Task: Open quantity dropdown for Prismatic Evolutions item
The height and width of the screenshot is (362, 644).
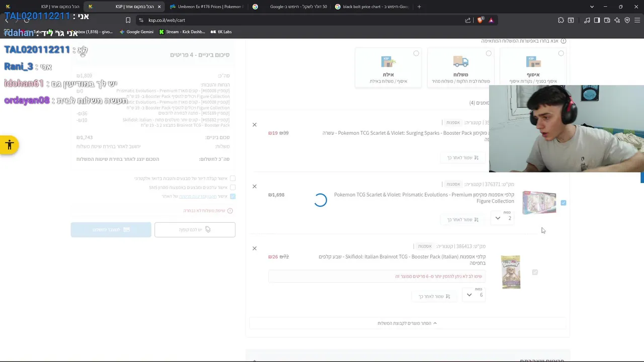Action: pyautogui.click(x=503, y=218)
